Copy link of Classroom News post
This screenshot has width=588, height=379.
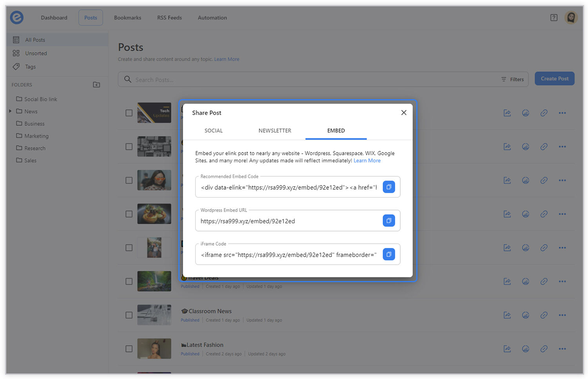click(544, 315)
